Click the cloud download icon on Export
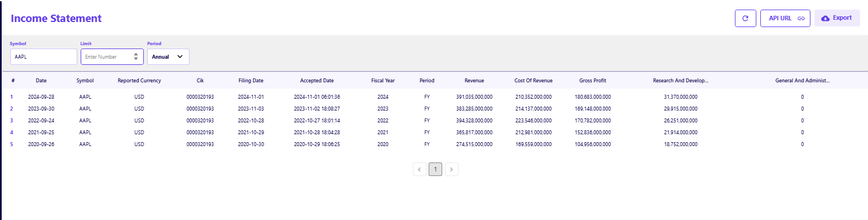This screenshot has height=220, width=868. click(825, 18)
